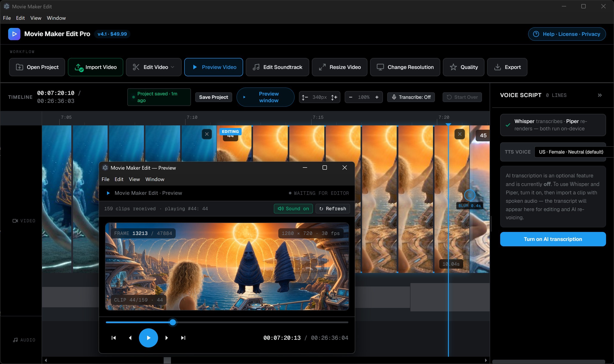The image size is (614, 364).
Task: Click the horizontal timeline scrollbar thumb
Action: (167, 360)
